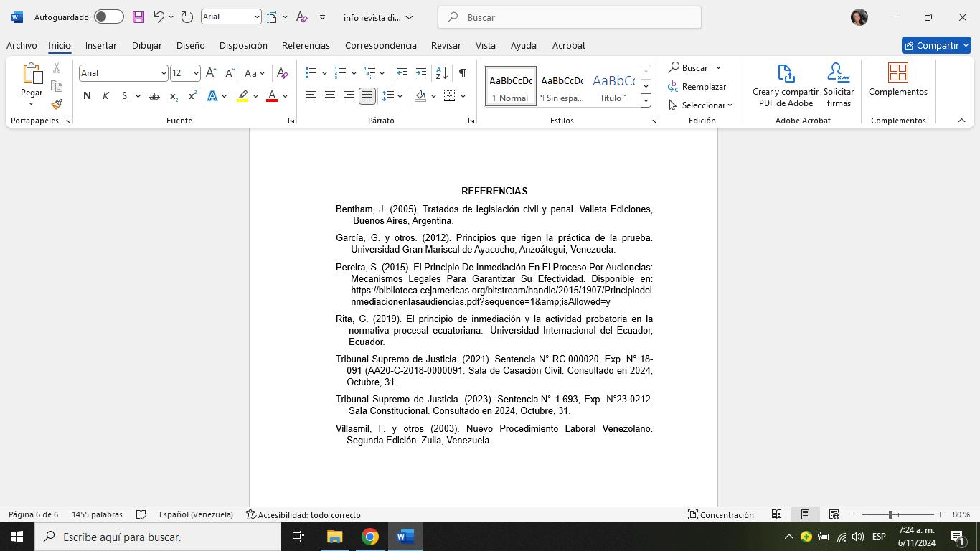The height and width of the screenshot is (551, 980).
Task: Toggle italic with the K button
Action: coord(105,96)
